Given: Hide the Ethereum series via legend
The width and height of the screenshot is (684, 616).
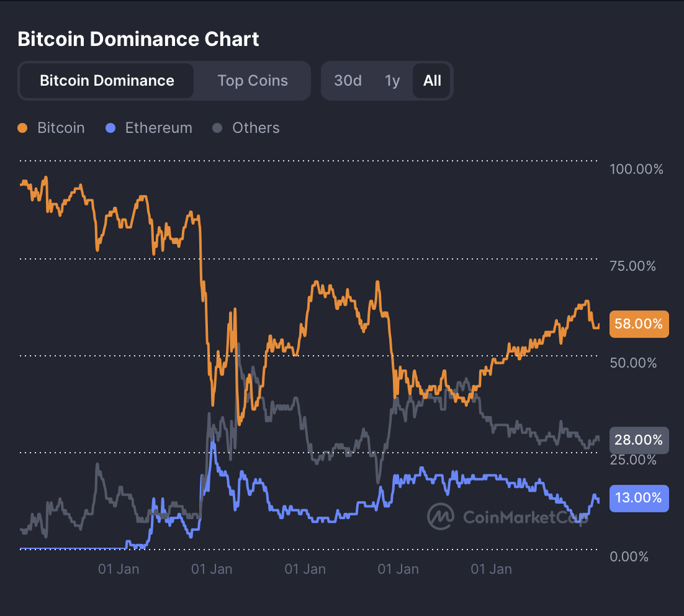Looking at the screenshot, I should click(x=149, y=128).
